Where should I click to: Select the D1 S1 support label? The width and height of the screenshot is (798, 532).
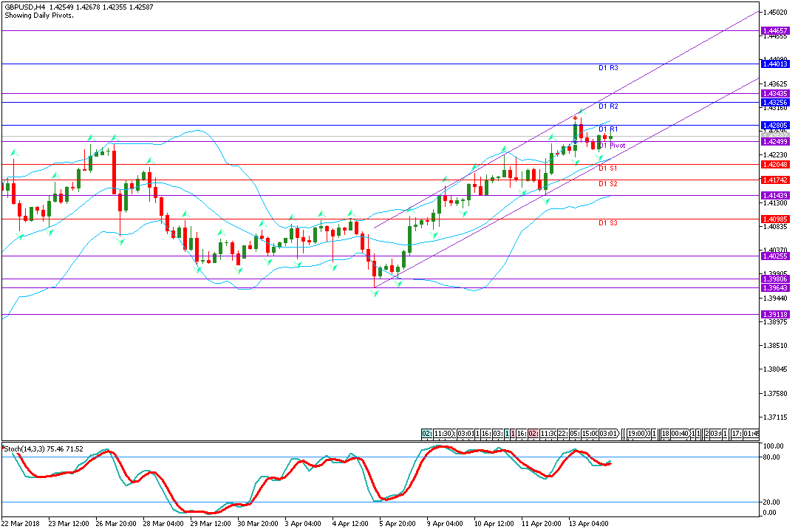coord(607,168)
